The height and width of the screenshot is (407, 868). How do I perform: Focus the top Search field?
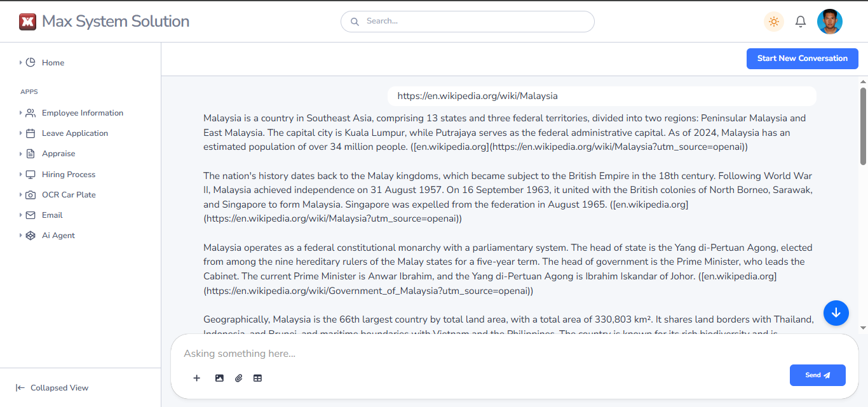(468, 21)
